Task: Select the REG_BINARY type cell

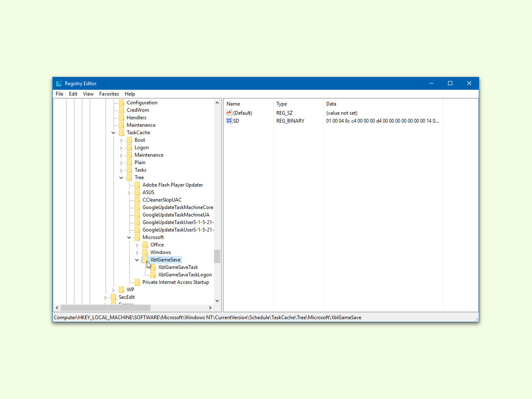Action: [x=290, y=121]
